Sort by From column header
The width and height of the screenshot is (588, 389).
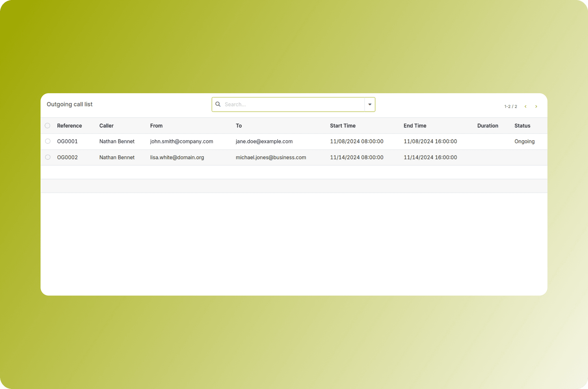click(x=156, y=126)
